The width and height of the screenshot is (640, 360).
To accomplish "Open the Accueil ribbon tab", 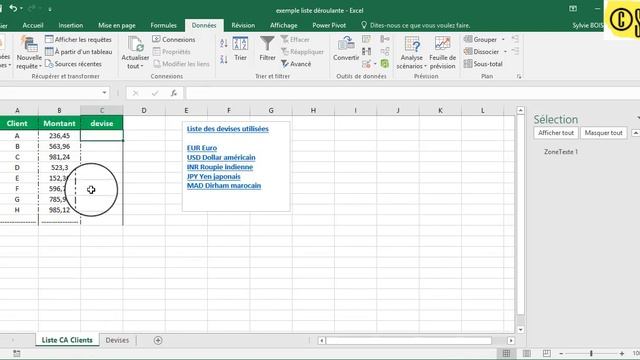I will tap(33, 25).
